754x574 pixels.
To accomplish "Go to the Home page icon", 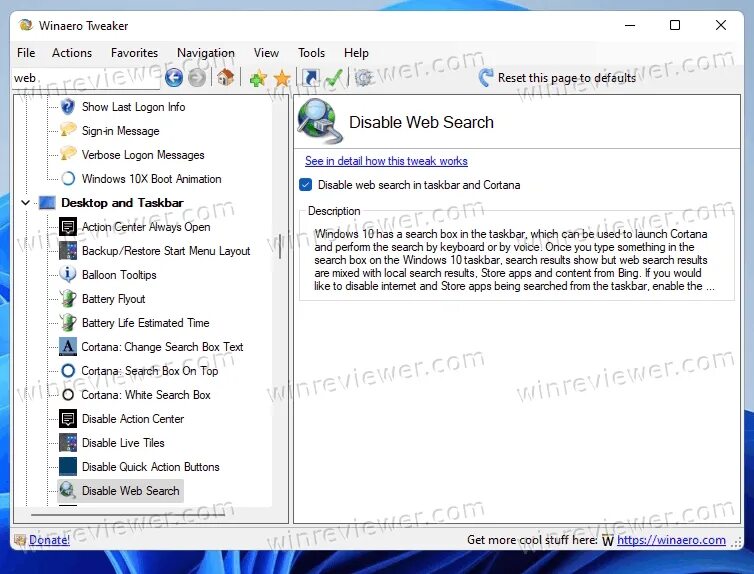I will 226,77.
